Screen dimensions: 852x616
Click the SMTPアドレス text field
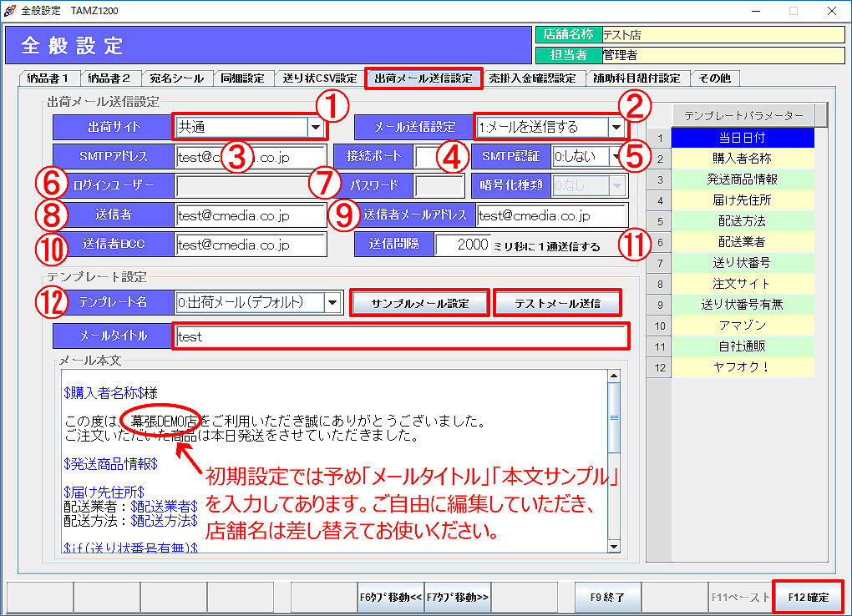(x=251, y=157)
